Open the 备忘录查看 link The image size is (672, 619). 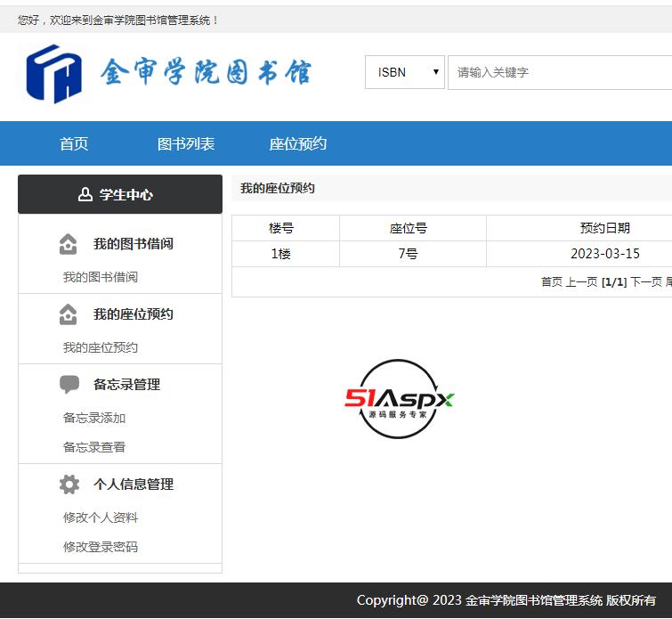tap(94, 447)
